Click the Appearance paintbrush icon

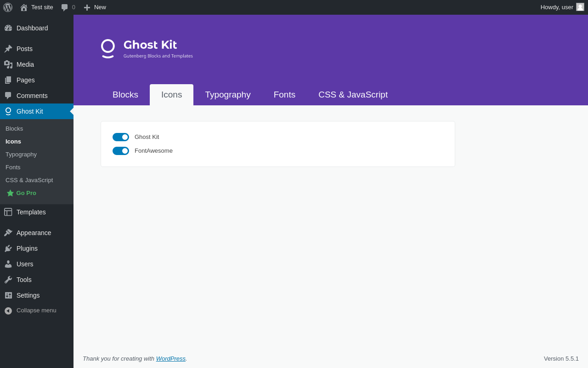[8, 233]
